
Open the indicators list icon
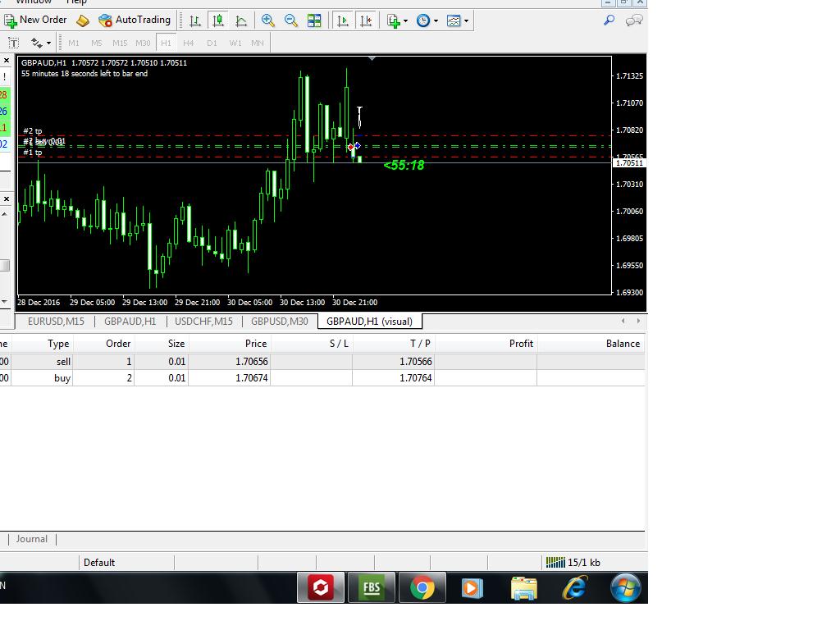point(394,21)
